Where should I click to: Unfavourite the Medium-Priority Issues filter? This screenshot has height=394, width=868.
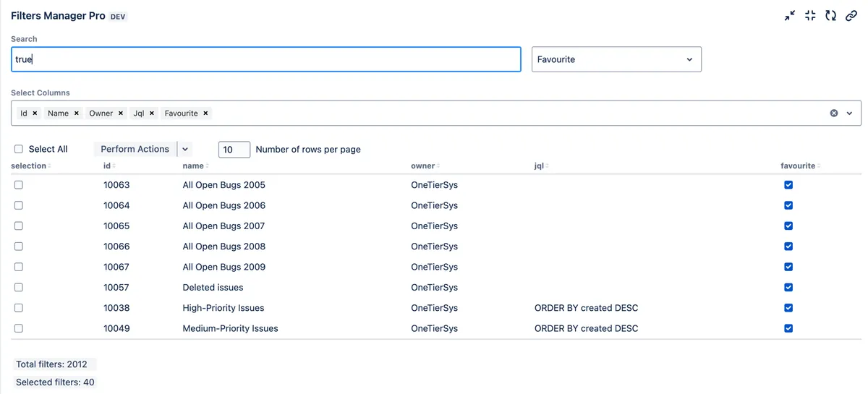788,328
